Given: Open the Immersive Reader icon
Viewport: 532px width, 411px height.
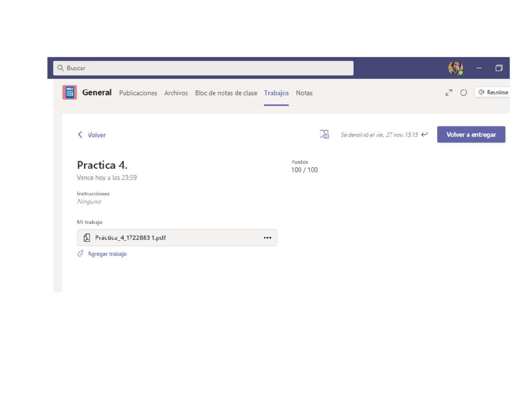Looking at the screenshot, I should pyautogui.click(x=325, y=135).
